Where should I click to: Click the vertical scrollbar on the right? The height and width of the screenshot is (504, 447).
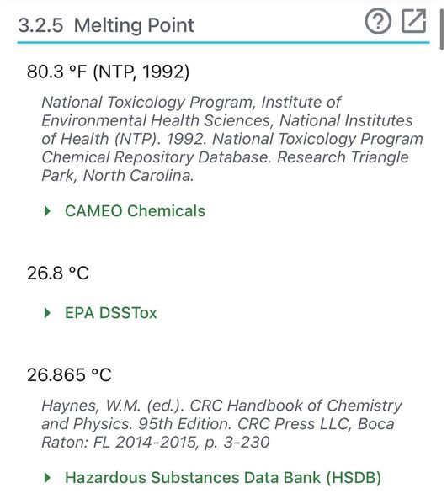coord(442,29)
